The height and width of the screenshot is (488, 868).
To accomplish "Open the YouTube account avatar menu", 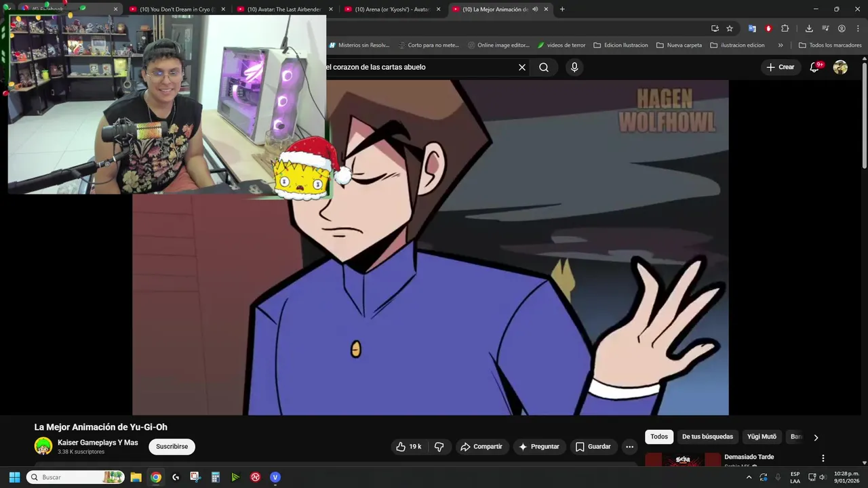I will pos(840,67).
